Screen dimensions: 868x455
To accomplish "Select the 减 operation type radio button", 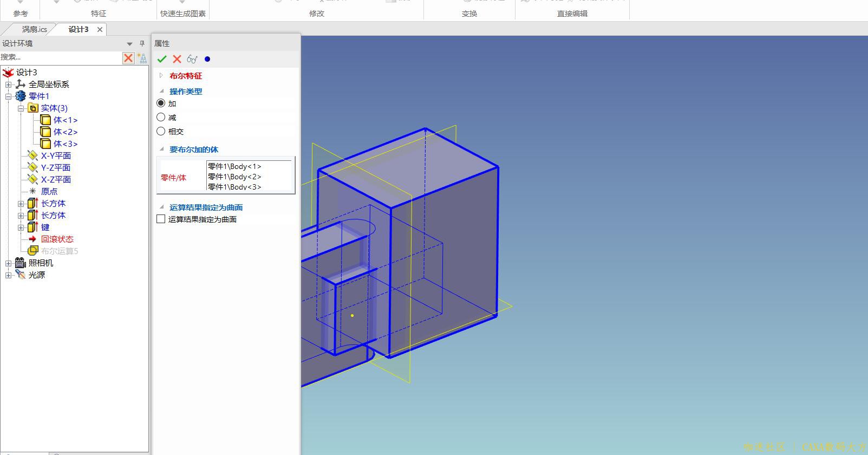I will tap(161, 117).
